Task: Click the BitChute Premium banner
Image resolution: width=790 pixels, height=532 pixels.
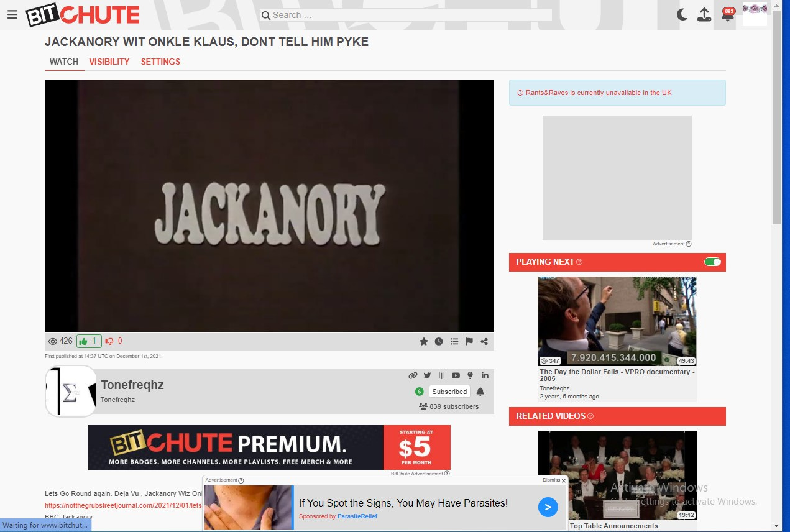Action: pos(269,447)
